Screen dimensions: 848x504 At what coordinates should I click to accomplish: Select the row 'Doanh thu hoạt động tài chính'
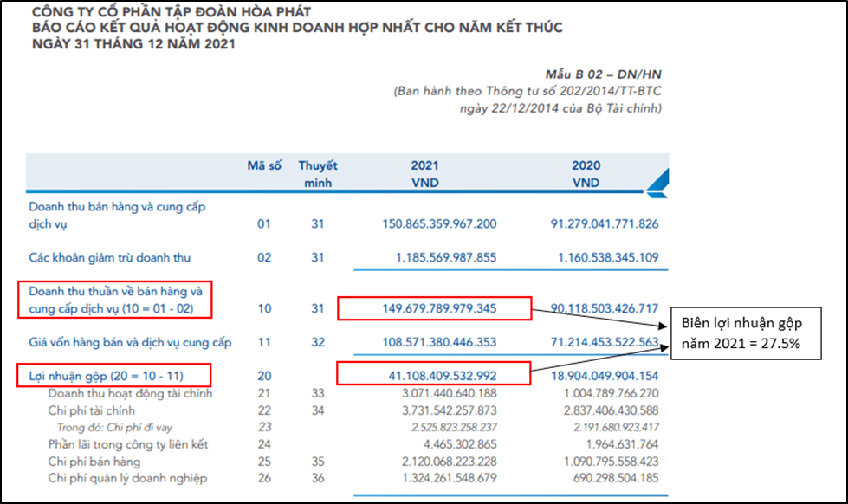click(130, 394)
